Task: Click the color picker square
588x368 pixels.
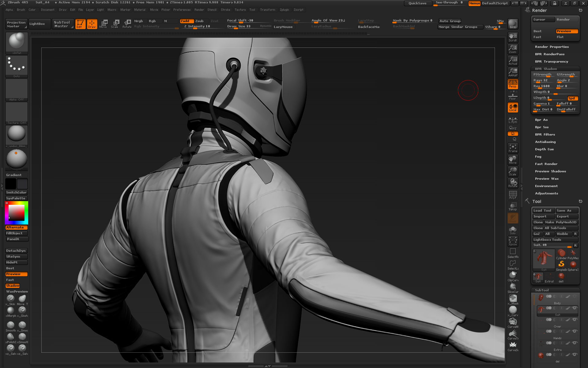Action: [17, 213]
